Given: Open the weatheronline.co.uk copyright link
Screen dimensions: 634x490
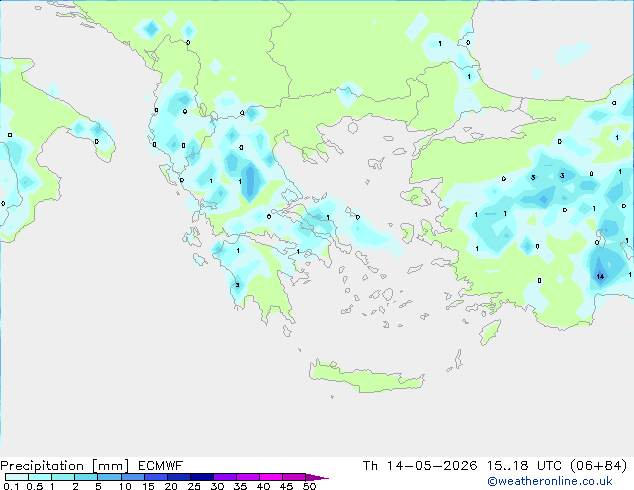Looking at the screenshot, I should [550, 481].
